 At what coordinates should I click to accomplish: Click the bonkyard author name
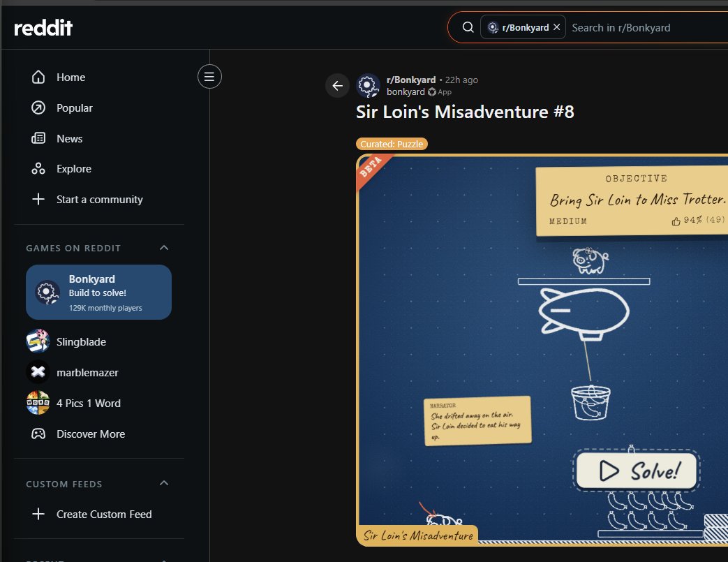[x=406, y=92]
